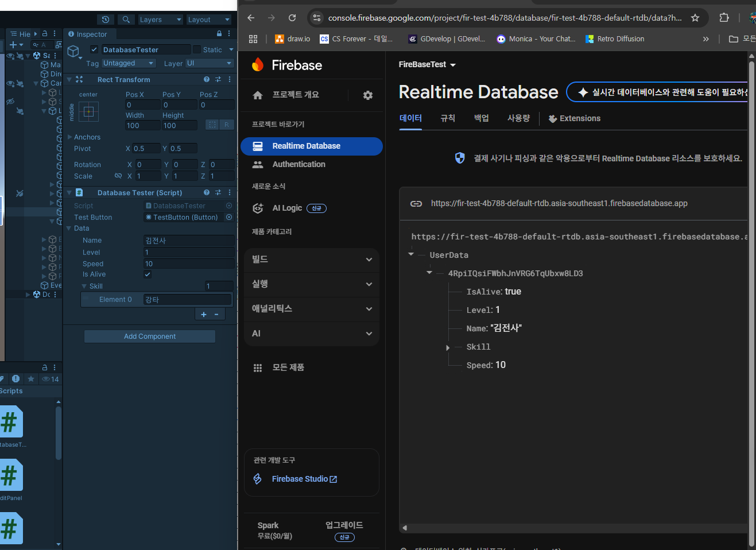This screenshot has width=756, height=550.
Task: Bookmark page with the star icon
Action: tap(695, 18)
